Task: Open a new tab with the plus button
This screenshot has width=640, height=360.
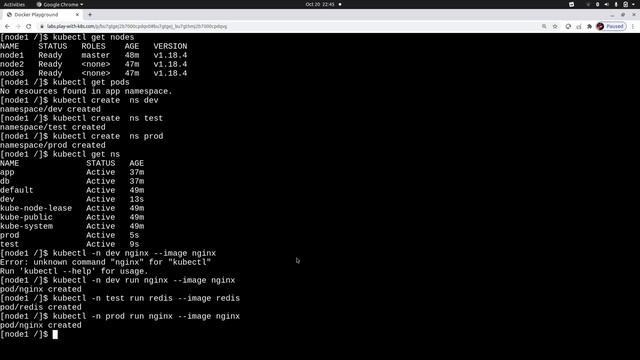Action: [x=90, y=15]
